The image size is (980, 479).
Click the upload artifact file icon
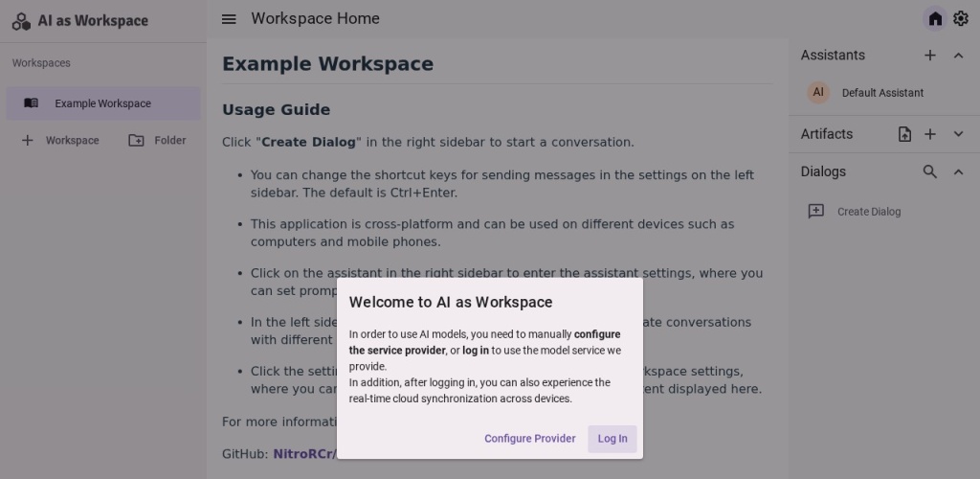tap(904, 134)
